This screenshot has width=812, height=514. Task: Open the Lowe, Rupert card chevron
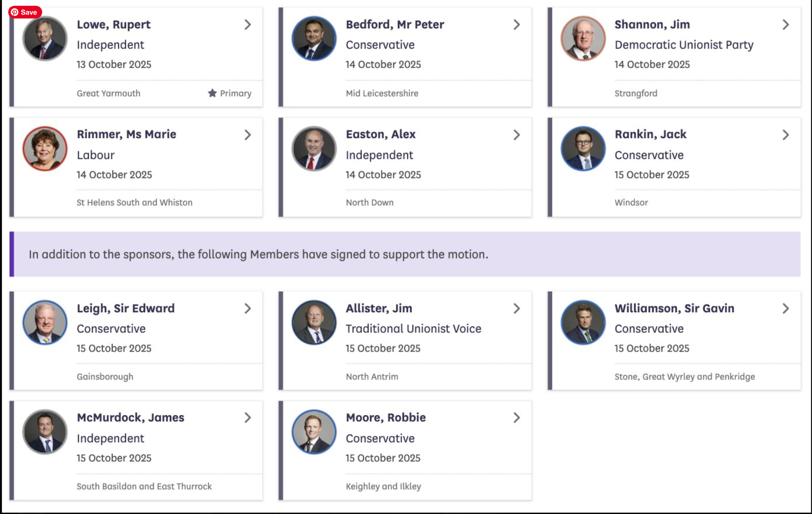(x=248, y=25)
